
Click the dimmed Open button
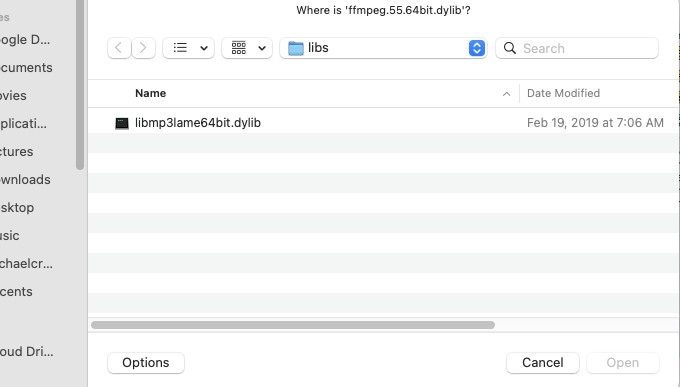point(623,363)
